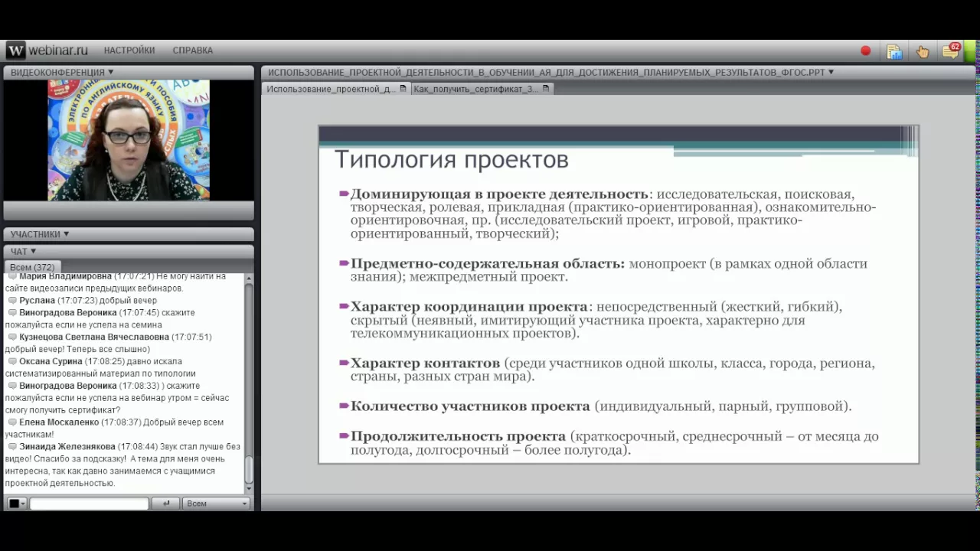Screen dimensions: 980x551
Task: Click slide text Продолжительность проекта
Action: click(458, 436)
